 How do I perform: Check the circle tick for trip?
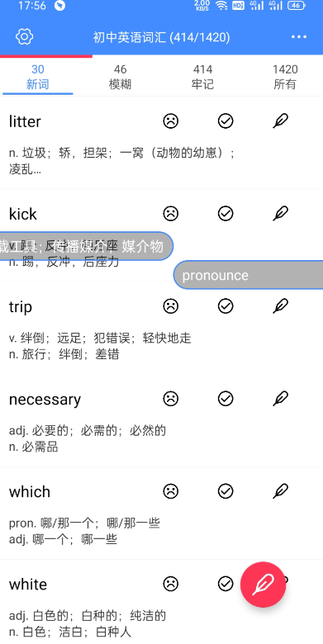(x=226, y=306)
